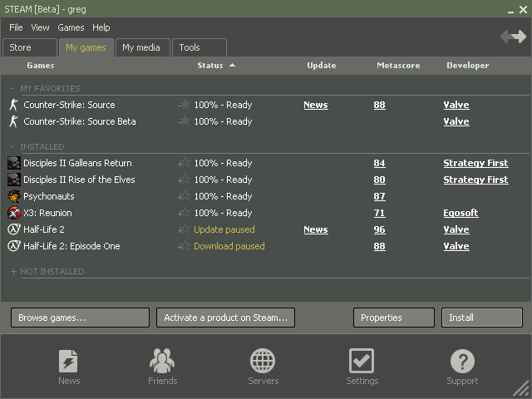Image resolution: width=532 pixels, height=399 pixels.
Task: Add Half-Life 2 to favorites star
Action: click(184, 229)
